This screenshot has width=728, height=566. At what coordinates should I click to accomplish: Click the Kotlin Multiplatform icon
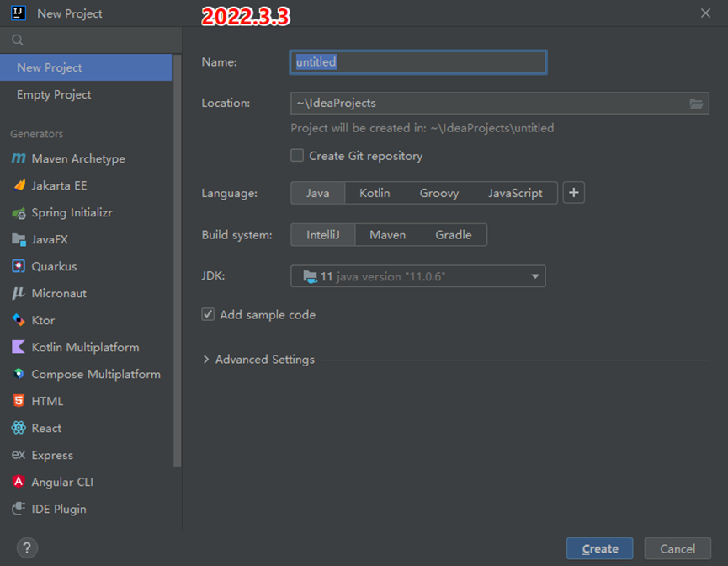[19, 347]
